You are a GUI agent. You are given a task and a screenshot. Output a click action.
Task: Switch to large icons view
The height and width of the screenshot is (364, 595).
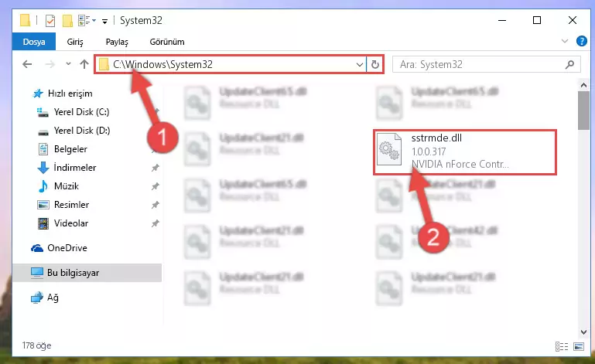[x=579, y=346]
